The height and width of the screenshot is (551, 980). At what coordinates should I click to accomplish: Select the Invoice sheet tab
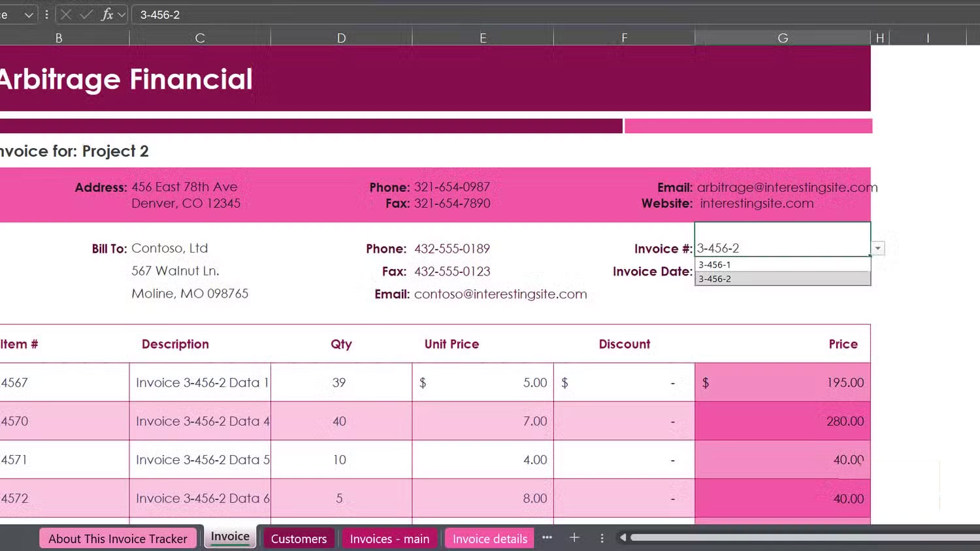230,536
